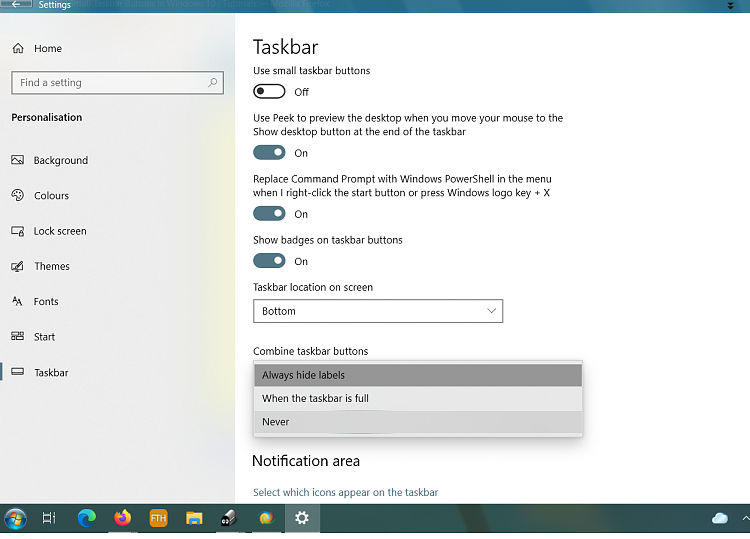Select When the taskbar is full
This screenshot has height=539, width=750.
tap(418, 398)
